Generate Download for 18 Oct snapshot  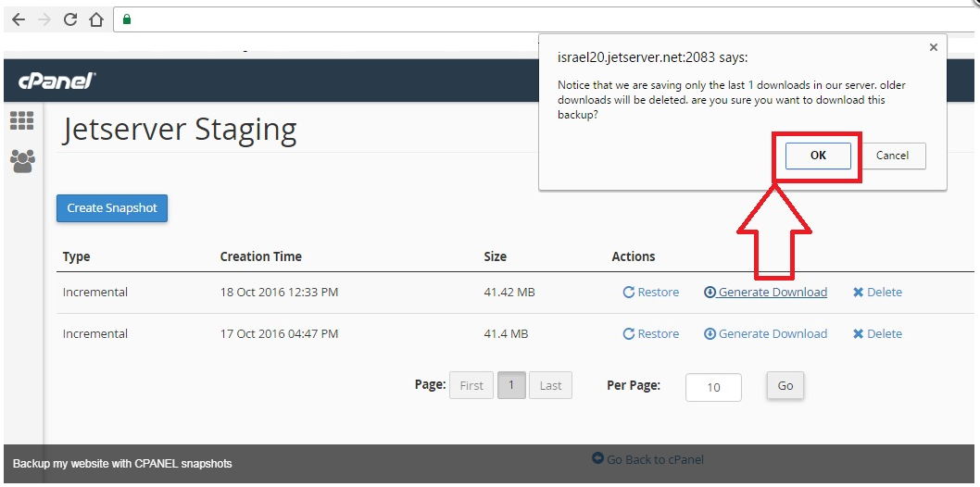[x=766, y=293]
